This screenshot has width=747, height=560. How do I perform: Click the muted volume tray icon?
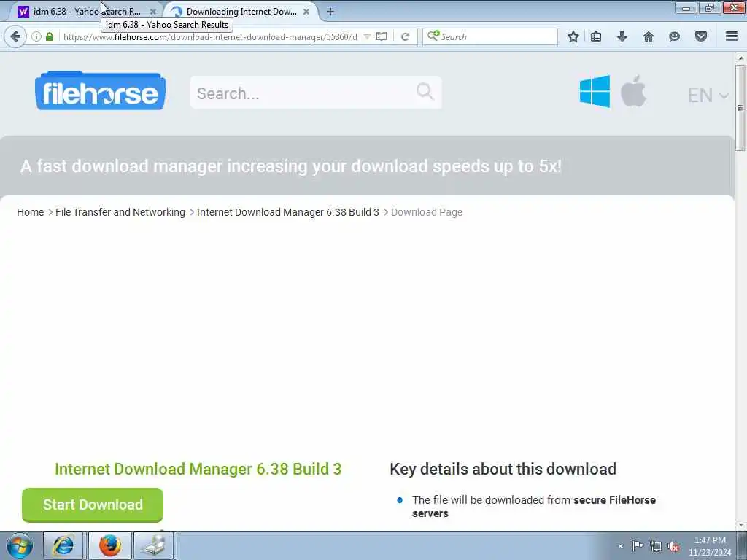point(673,547)
